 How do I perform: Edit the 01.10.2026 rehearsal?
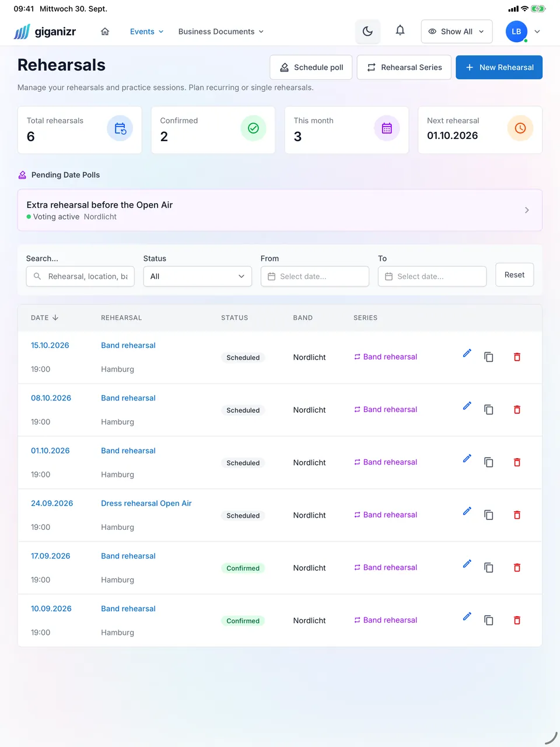click(467, 458)
